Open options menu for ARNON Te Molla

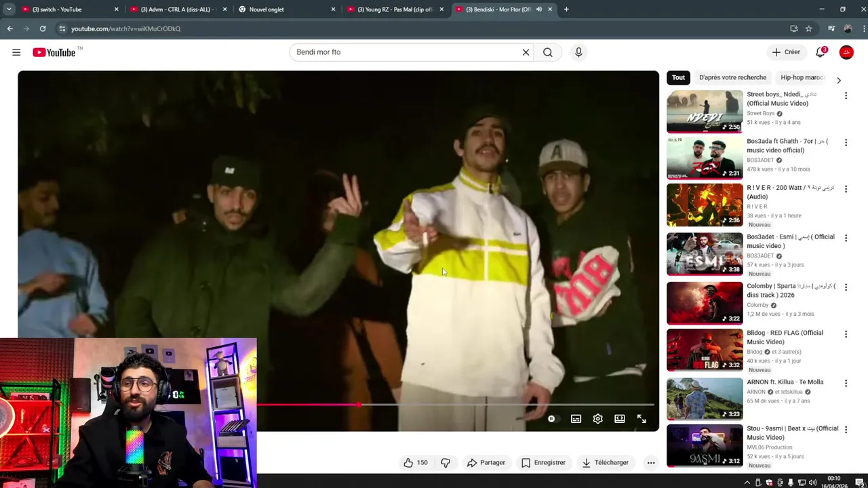tap(846, 383)
